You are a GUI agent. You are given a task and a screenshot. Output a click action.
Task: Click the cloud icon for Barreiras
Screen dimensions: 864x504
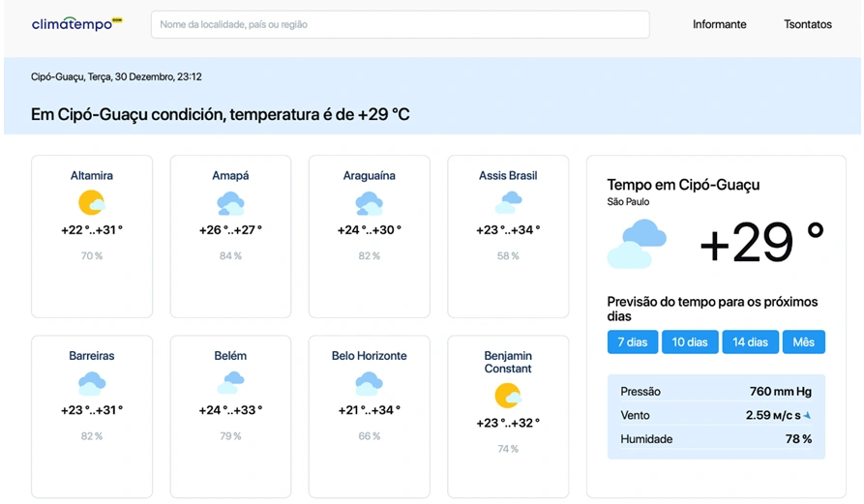(x=92, y=383)
